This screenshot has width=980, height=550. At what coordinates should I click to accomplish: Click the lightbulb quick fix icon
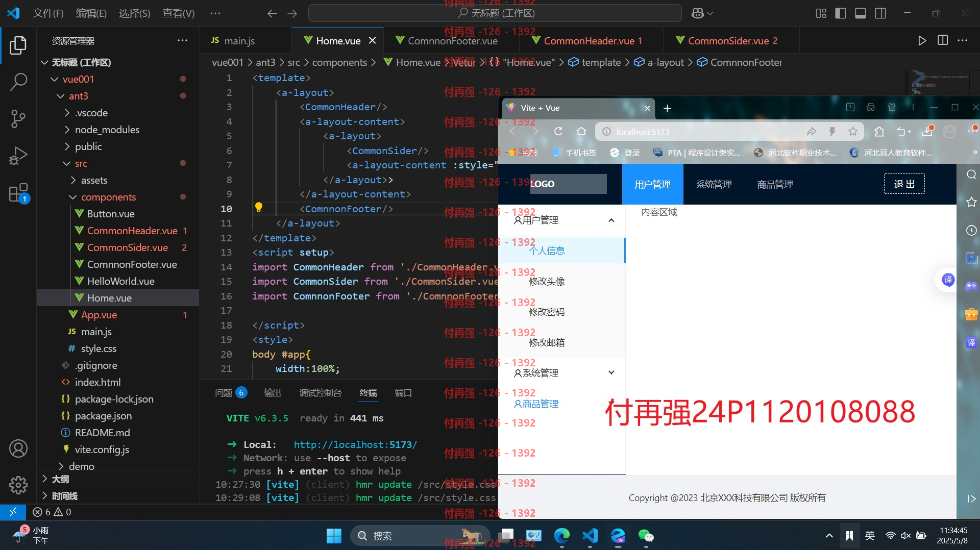tap(259, 207)
